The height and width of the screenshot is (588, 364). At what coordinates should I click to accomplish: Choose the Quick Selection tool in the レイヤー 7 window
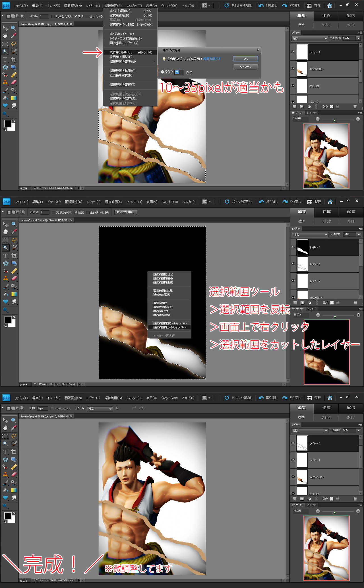point(13,52)
